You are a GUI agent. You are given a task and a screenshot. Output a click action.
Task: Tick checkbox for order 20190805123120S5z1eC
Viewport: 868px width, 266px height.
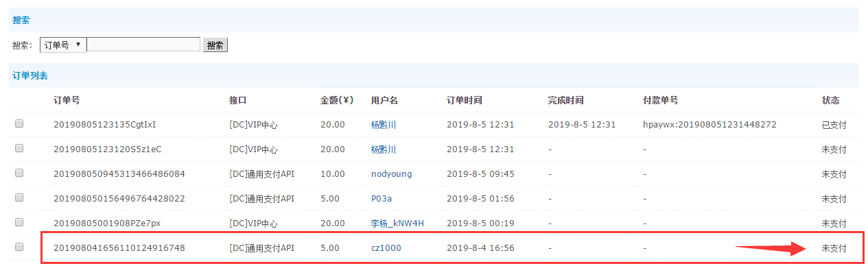(x=19, y=149)
